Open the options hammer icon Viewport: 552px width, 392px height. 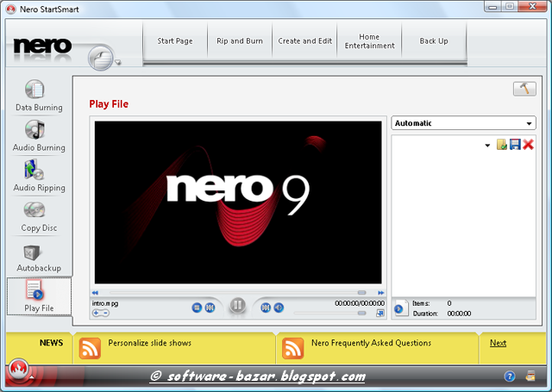point(524,89)
